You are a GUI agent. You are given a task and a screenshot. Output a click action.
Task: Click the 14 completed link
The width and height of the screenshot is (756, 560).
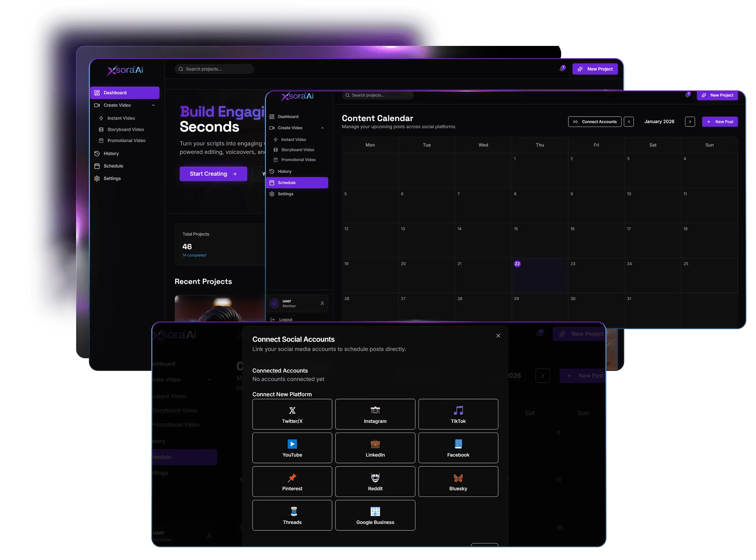tap(194, 255)
